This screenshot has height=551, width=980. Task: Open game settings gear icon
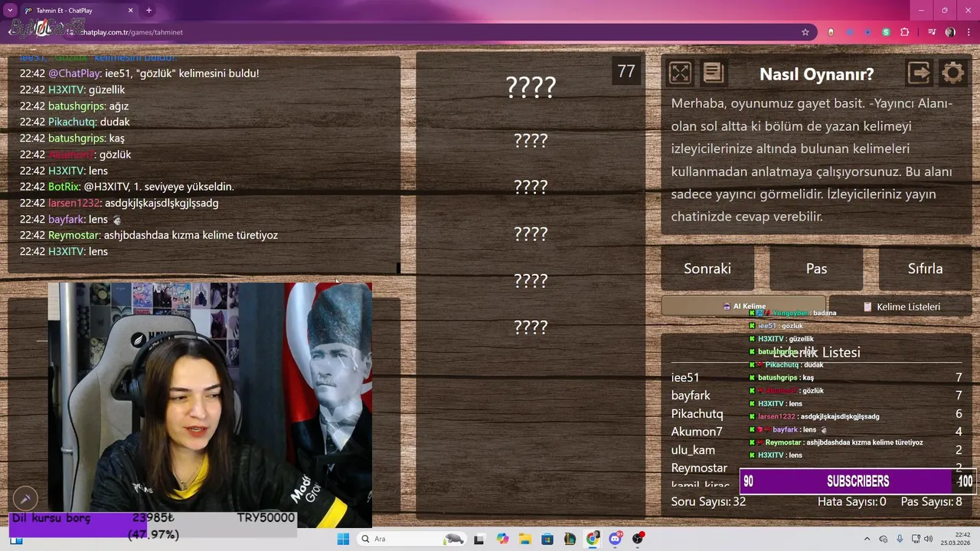coord(953,73)
